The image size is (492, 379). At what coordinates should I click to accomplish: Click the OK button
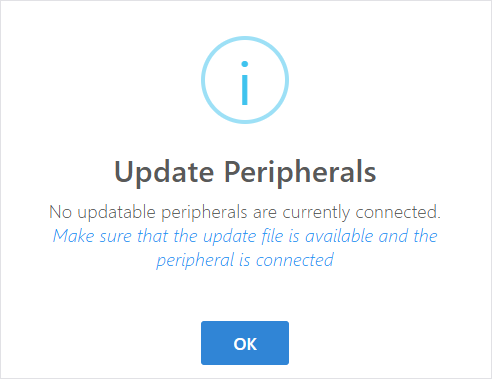(x=245, y=343)
